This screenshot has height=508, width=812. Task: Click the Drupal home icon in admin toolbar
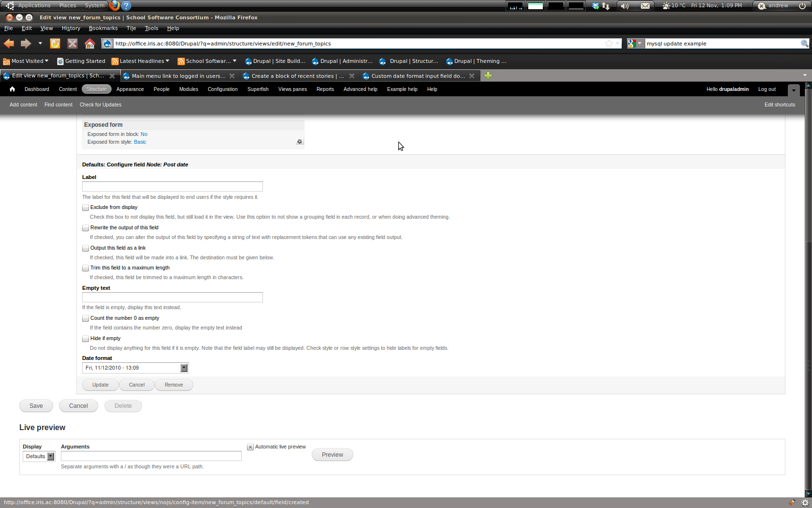pyautogui.click(x=12, y=89)
